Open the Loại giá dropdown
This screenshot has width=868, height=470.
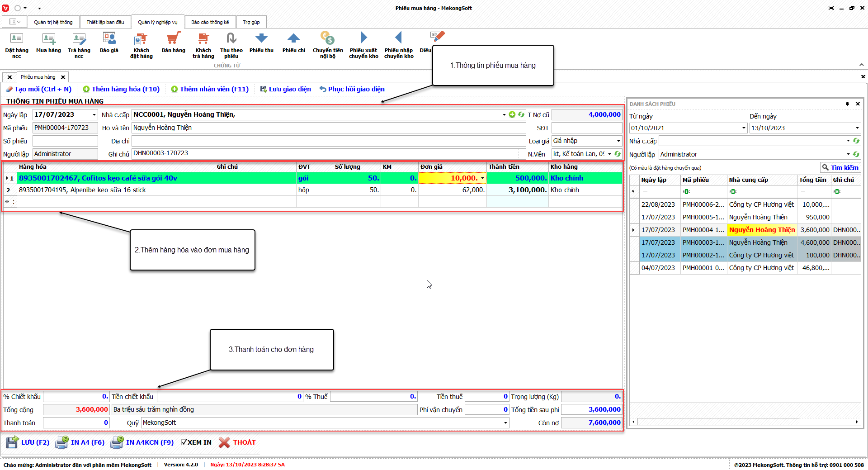pyautogui.click(x=618, y=141)
